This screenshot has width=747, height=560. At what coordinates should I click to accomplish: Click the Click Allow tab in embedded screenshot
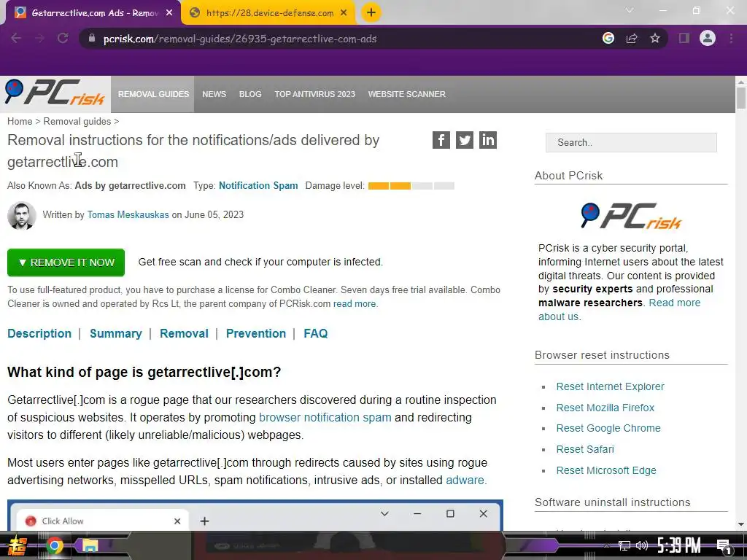point(102,521)
